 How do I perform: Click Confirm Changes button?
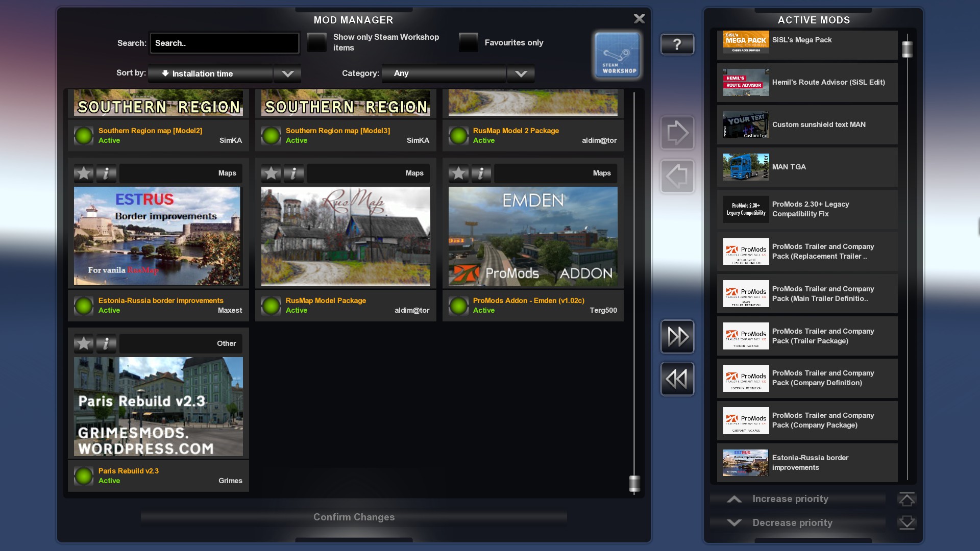354,517
